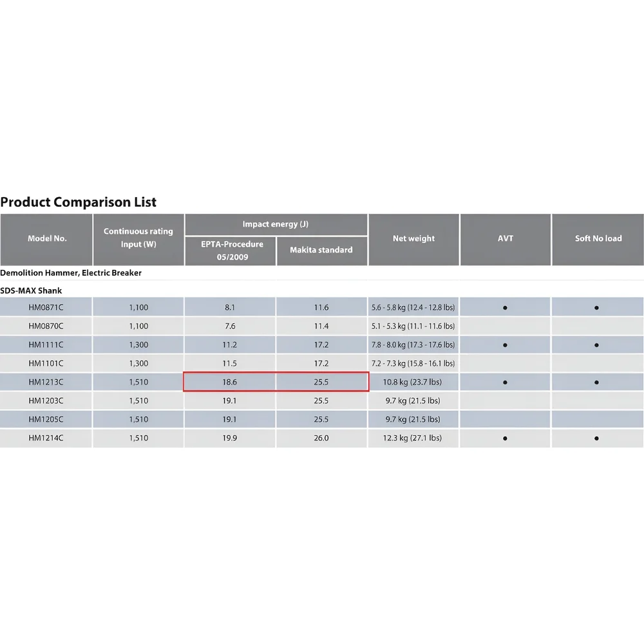Select the SDS-MAX Shank section label
Screen dimensions: 644x644
point(31,290)
